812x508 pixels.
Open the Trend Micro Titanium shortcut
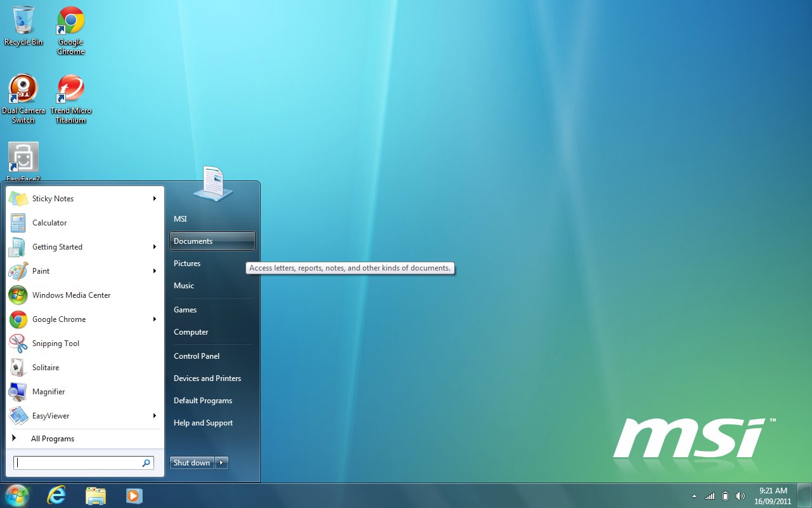pyautogui.click(x=71, y=98)
